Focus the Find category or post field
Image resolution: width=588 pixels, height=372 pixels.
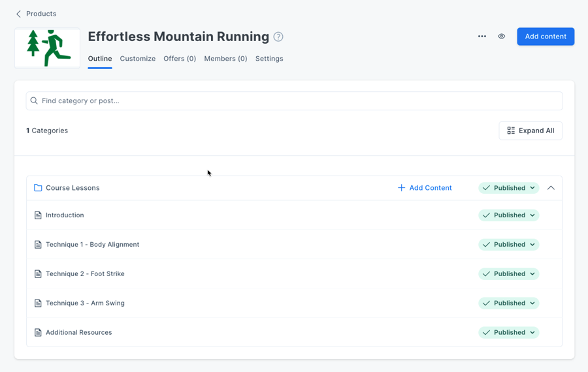pos(294,101)
